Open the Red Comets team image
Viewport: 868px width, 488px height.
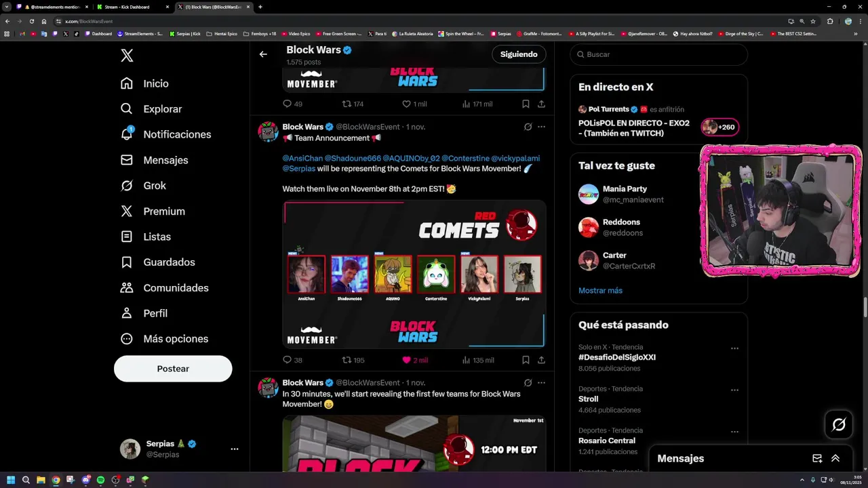tap(414, 274)
